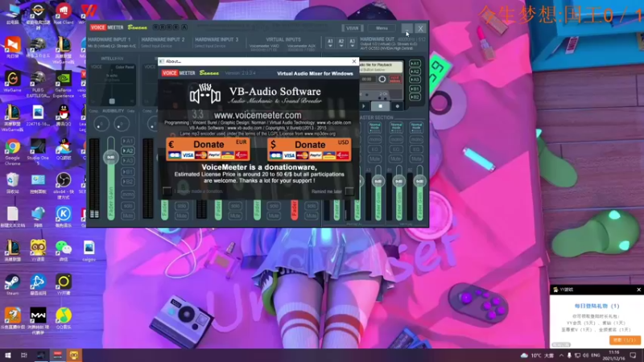
Task: Mute the B2 master bus
Action: (x=416, y=158)
